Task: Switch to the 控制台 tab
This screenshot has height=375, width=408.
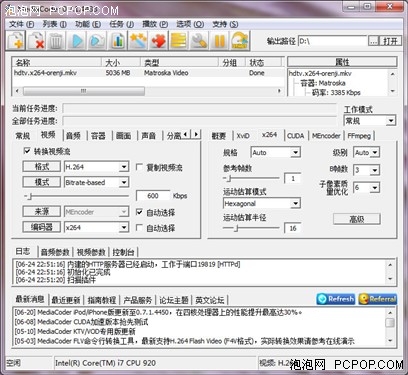Action: tap(123, 252)
